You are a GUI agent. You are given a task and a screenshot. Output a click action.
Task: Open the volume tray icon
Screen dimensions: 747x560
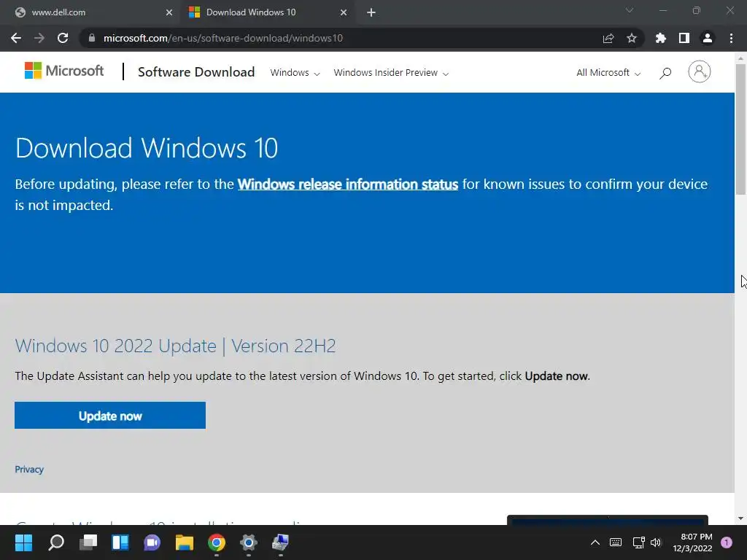click(656, 542)
